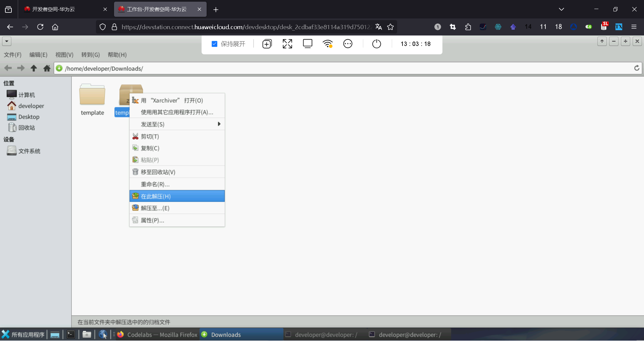Close the 工作台-开发者空间-华为云 tab
Image resolution: width=644 pixels, height=342 pixels.
coord(199,9)
